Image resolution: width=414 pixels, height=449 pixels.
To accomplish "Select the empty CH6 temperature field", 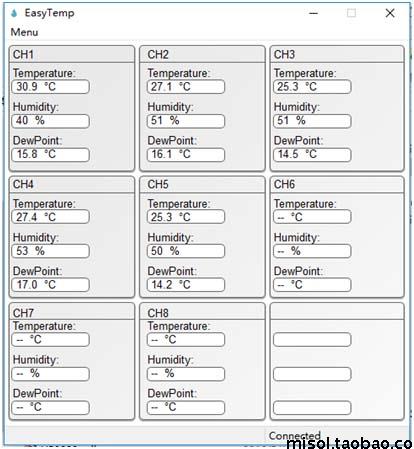I will point(312,217).
